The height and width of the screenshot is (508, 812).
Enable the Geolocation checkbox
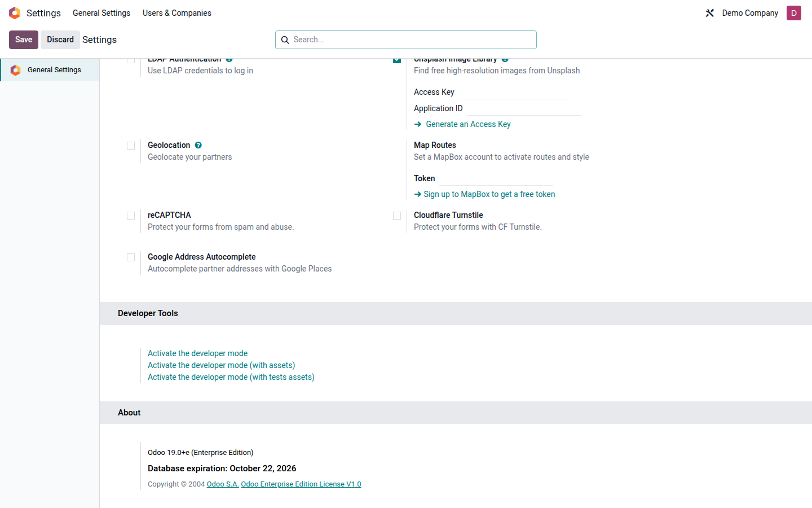point(131,146)
